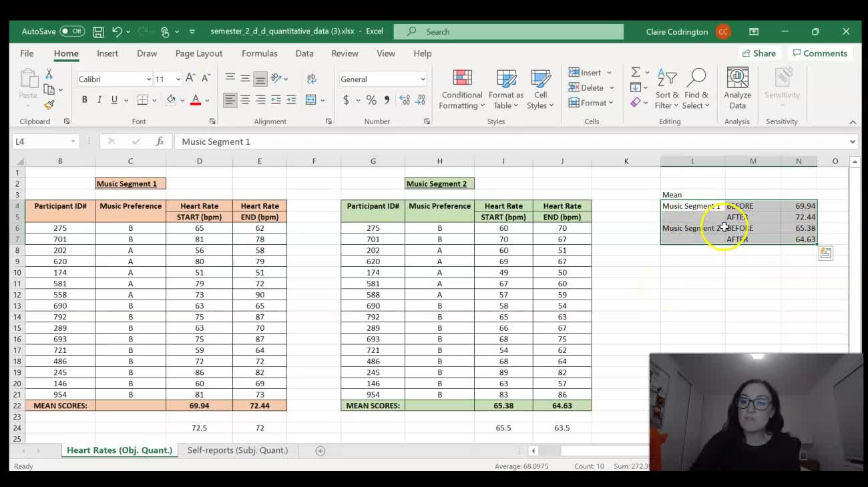Image resolution: width=868 pixels, height=487 pixels.
Task: Toggle the AutoSave switch
Action: pyautogui.click(x=72, y=31)
